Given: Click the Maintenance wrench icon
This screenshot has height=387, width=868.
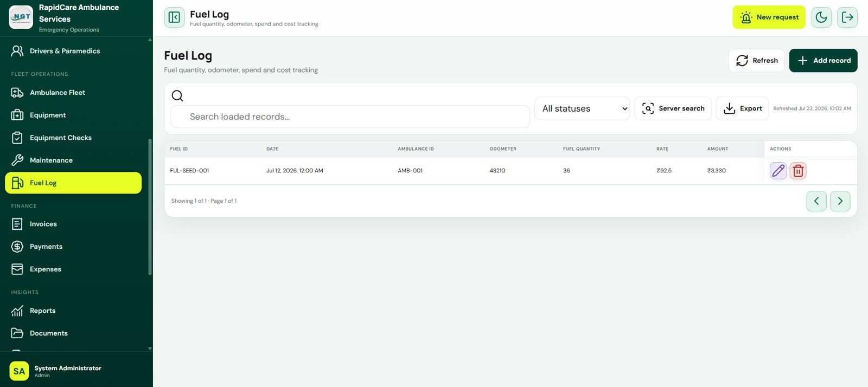Looking at the screenshot, I should pos(17,160).
